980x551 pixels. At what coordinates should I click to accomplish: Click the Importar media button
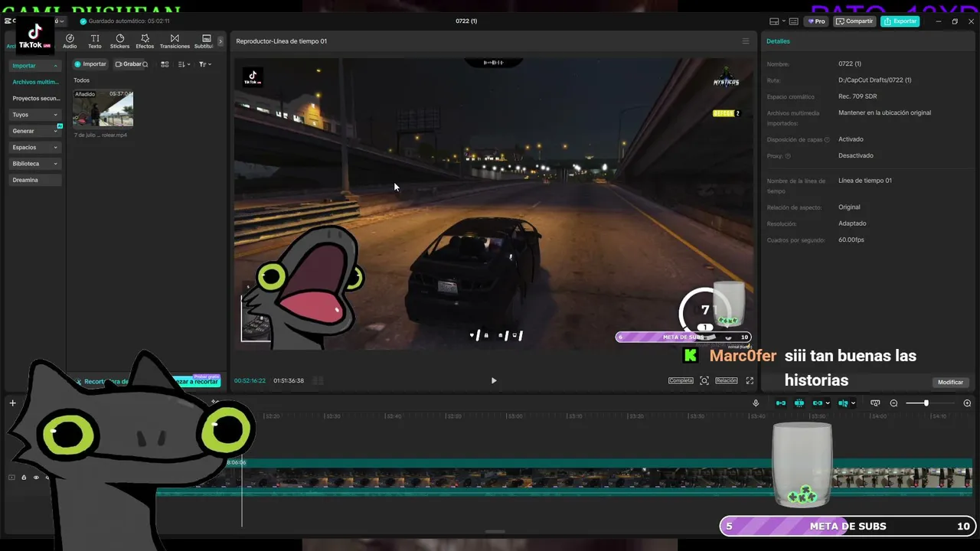click(x=90, y=64)
